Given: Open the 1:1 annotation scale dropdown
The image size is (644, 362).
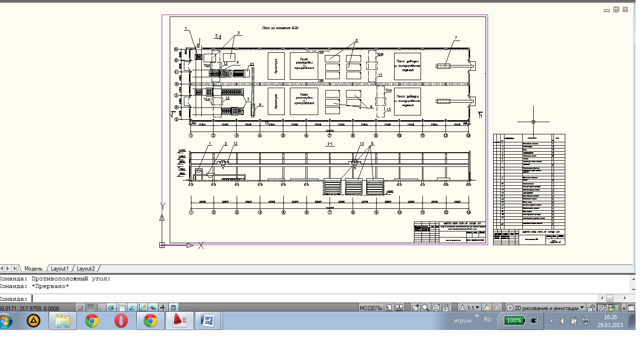Looking at the screenshot, I should [x=473, y=308].
